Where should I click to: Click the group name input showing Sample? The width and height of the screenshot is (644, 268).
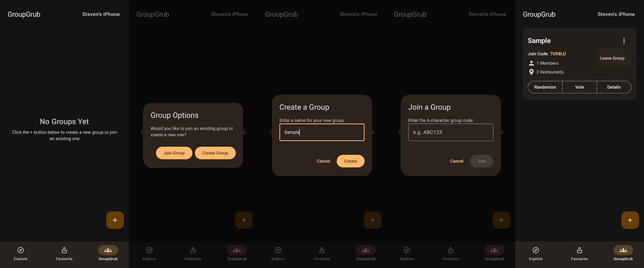[x=322, y=132]
